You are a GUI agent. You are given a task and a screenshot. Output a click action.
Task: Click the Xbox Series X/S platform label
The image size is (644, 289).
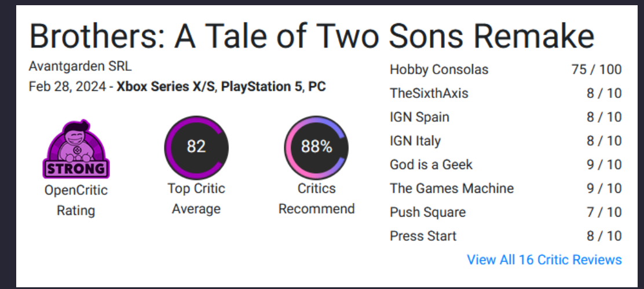click(x=165, y=87)
